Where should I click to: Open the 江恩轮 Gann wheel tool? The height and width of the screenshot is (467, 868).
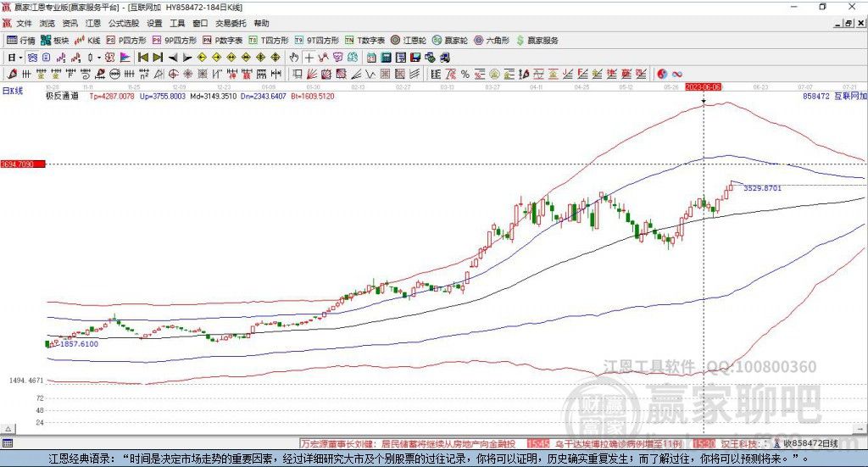(409, 40)
